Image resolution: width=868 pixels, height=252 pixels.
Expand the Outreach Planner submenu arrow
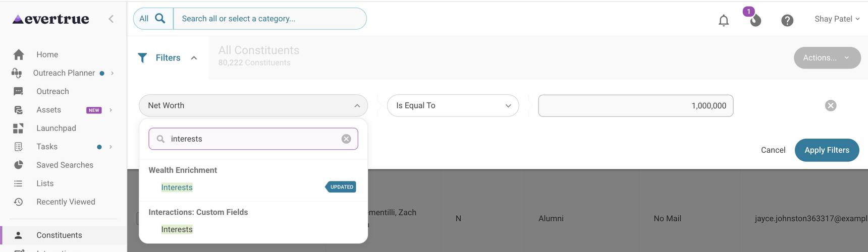click(112, 73)
